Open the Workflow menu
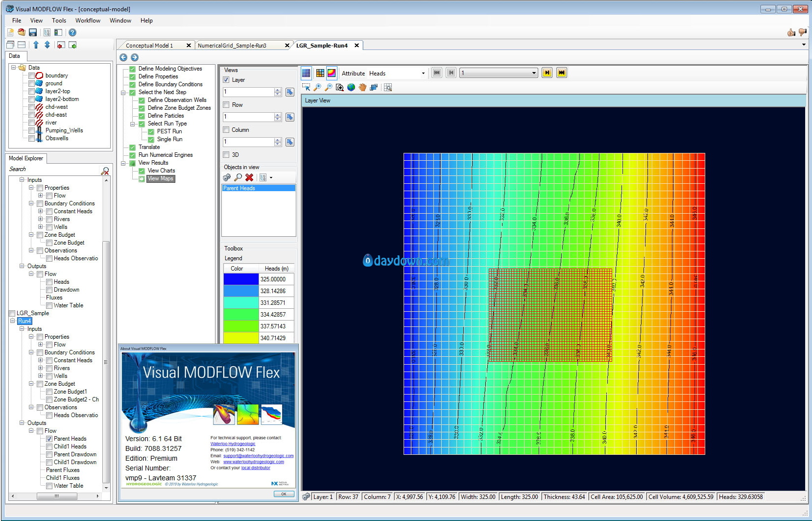This screenshot has height=521, width=812. [88, 21]
